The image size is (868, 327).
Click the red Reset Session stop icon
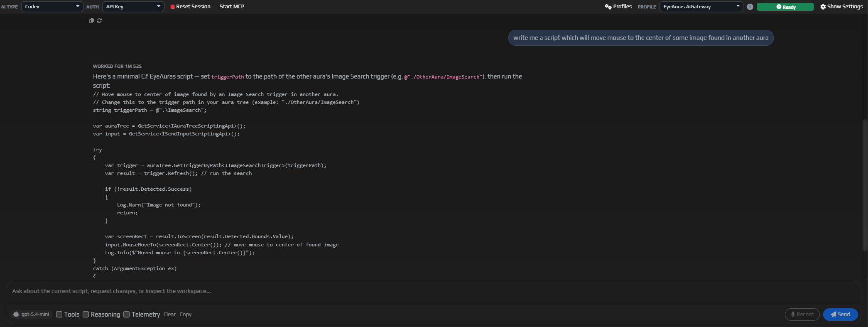click(x=172, y=7)
